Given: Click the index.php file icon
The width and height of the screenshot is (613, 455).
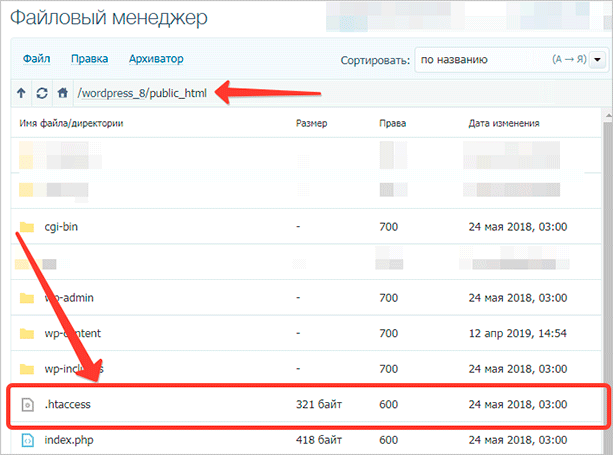Looking at the screenshot, I should coord(27,440).
